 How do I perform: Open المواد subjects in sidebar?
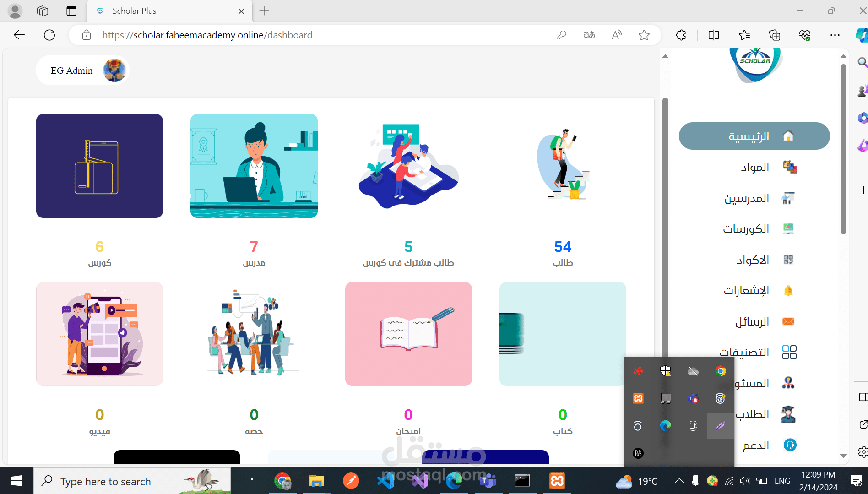tap(754, 167)
